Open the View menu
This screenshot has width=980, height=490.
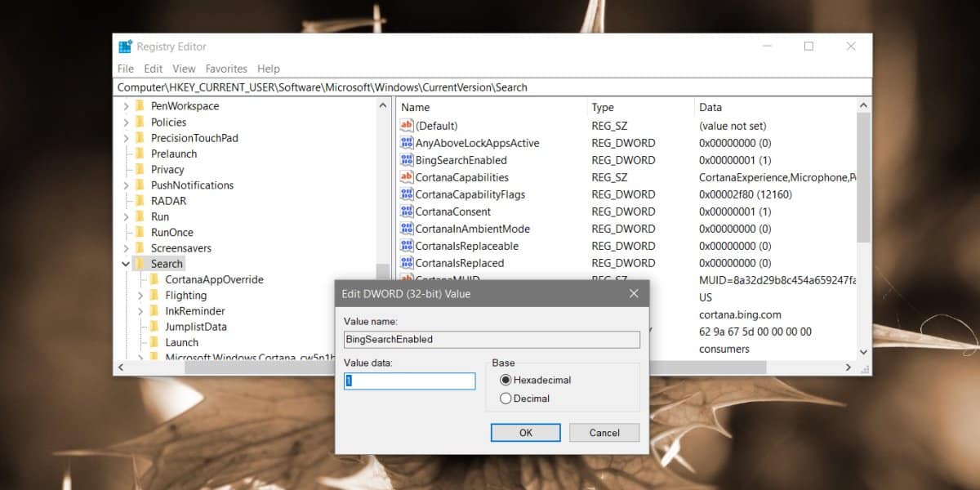pos(185,69)
